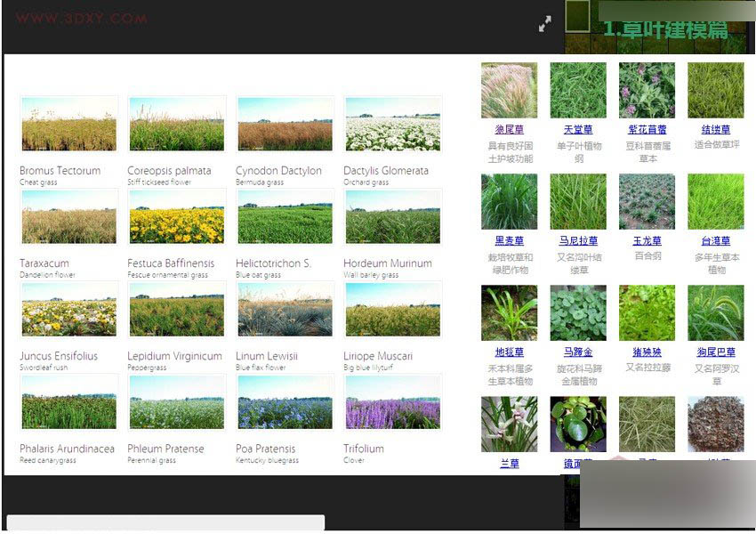Open the 狗尾巴草 link
The image size is (756, 534).
(x=715, y=351)
